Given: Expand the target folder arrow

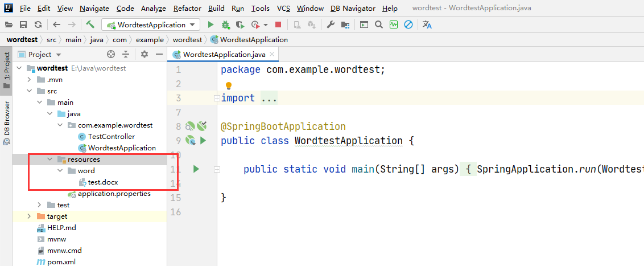Looking at the screenshot, I should pos(29,216).
